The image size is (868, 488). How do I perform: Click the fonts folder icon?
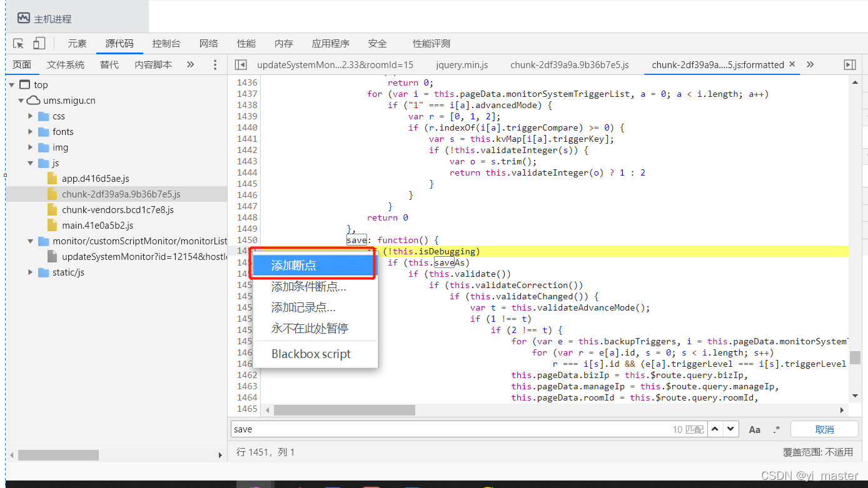coord(43,132)
